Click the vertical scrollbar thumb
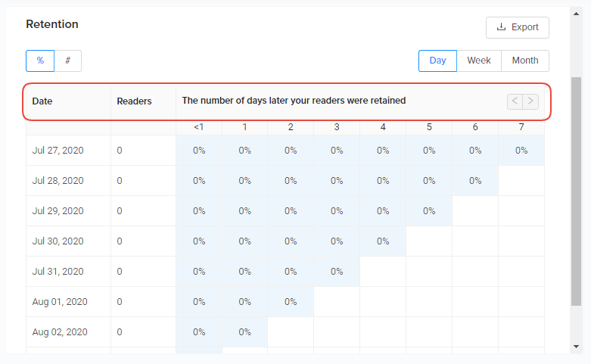The height and width of the screenshot is (364, 591). coord(577,189)
